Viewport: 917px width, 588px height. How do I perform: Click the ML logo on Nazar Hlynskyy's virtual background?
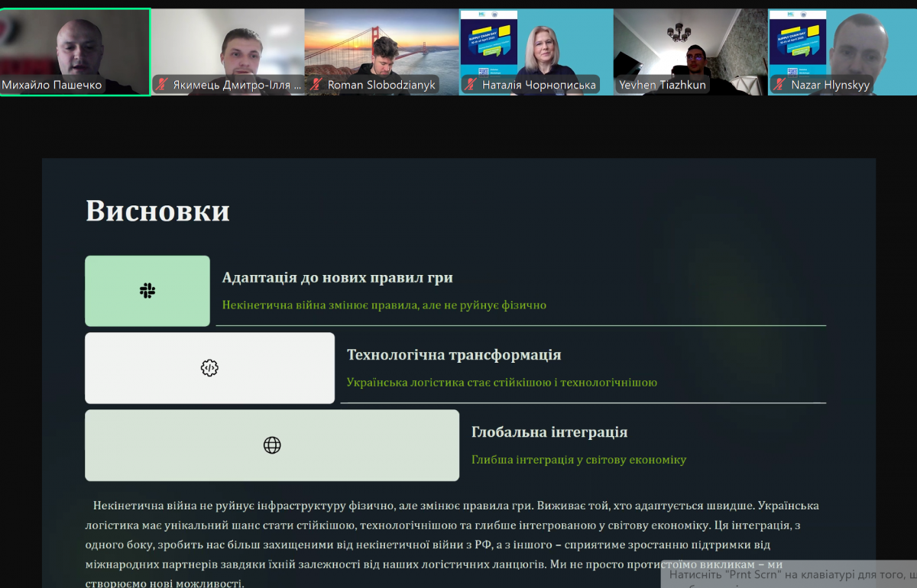(x=790, y=13)
